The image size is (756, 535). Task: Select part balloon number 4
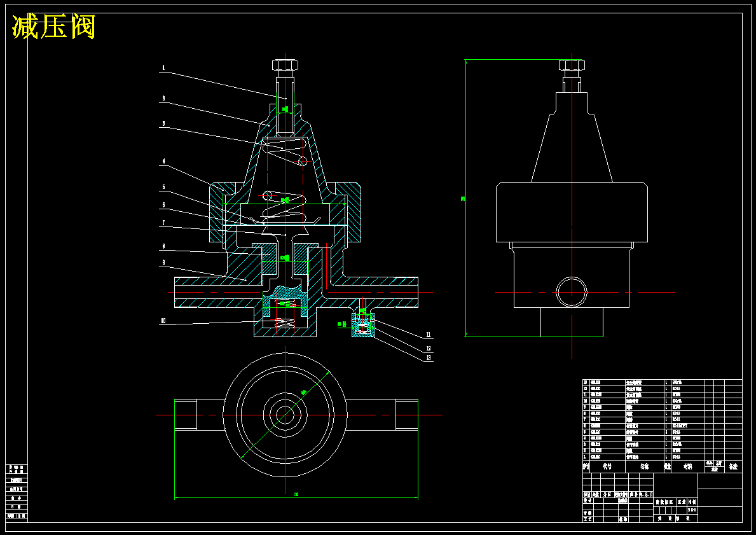[x=163, y=161]
